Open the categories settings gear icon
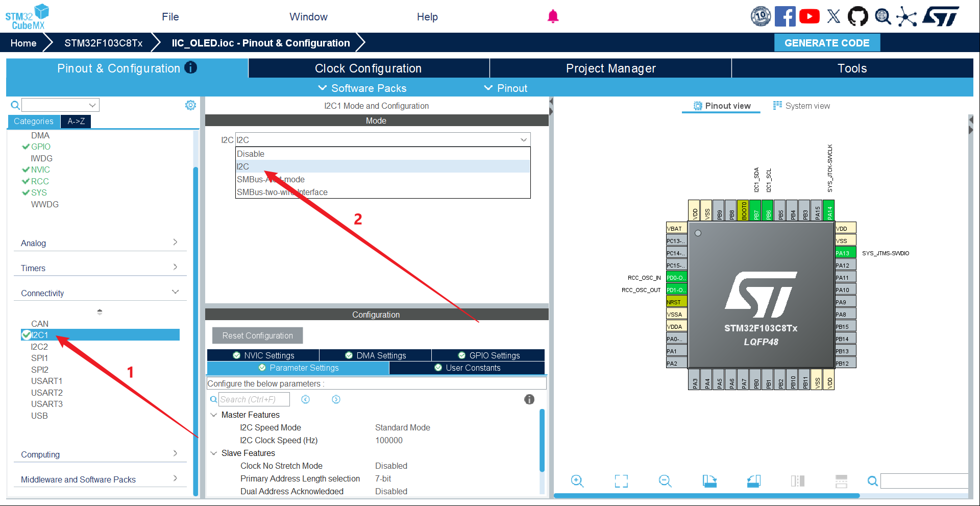Image resolution: width=980 pixels, height=506 pixels. (190, 105)
